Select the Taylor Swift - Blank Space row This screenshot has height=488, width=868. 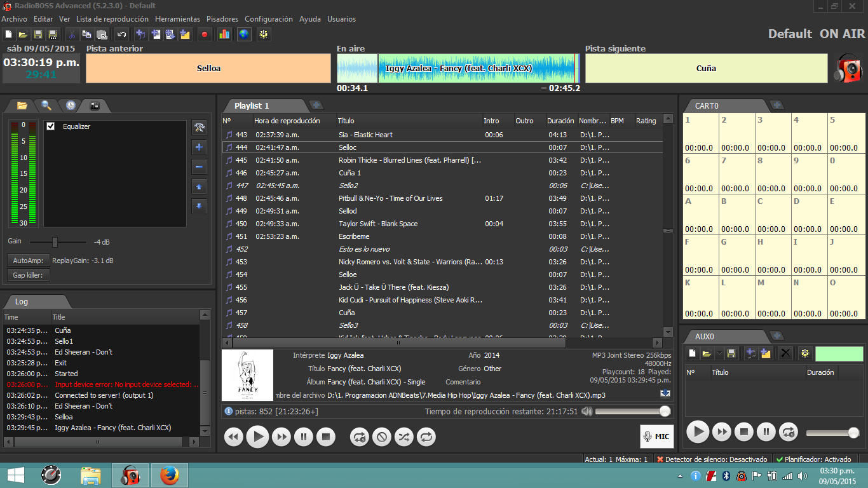[442, 224]
